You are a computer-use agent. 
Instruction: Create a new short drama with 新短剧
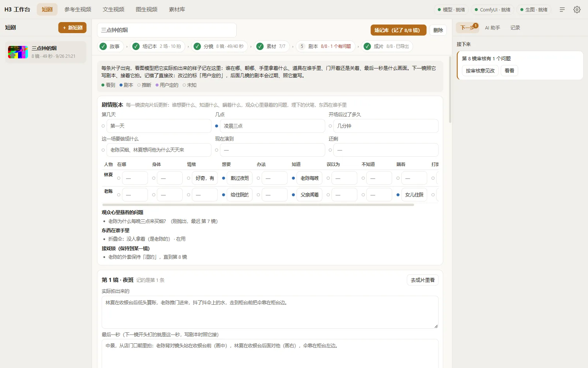72,28
